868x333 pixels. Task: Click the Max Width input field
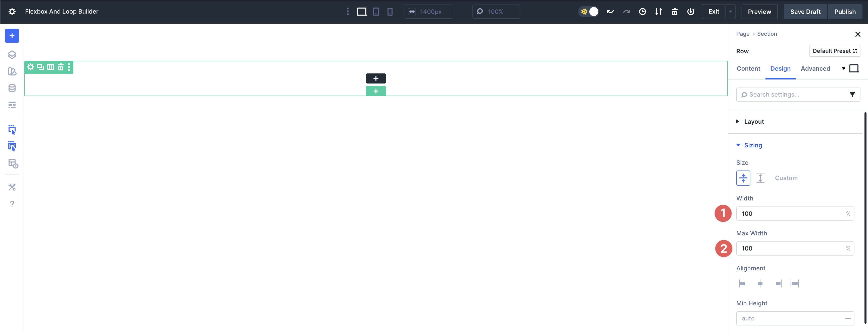pos(795,248)
